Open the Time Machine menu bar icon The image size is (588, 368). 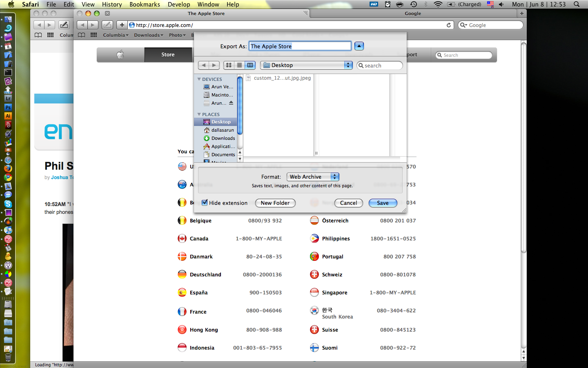[x=413, y=4]
